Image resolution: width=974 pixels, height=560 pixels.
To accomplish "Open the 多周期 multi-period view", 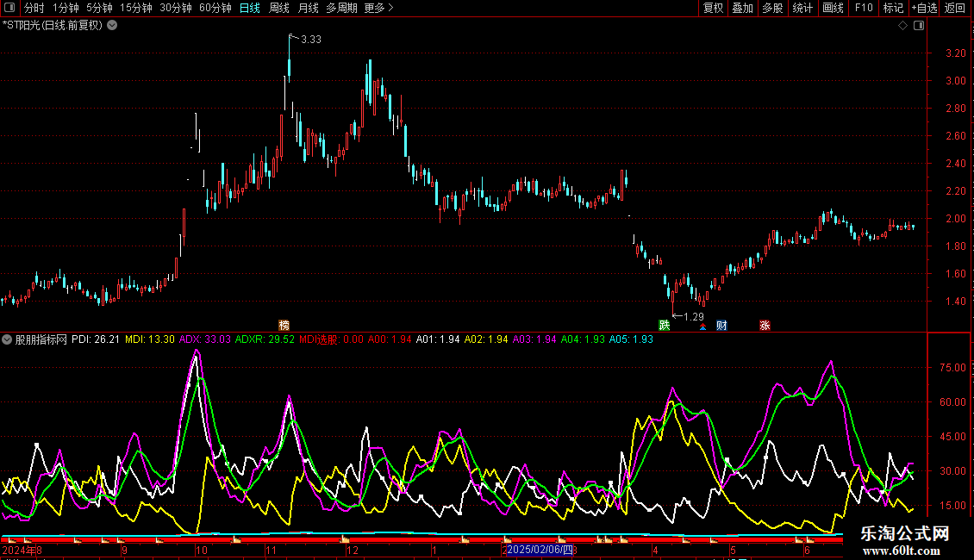I will coord(341,8).
